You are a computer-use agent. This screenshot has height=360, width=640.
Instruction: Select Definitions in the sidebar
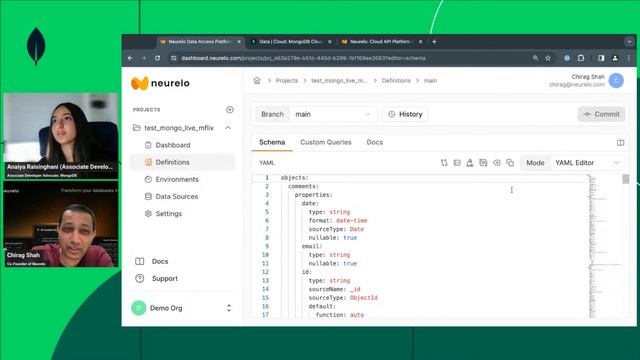point(182,162)
